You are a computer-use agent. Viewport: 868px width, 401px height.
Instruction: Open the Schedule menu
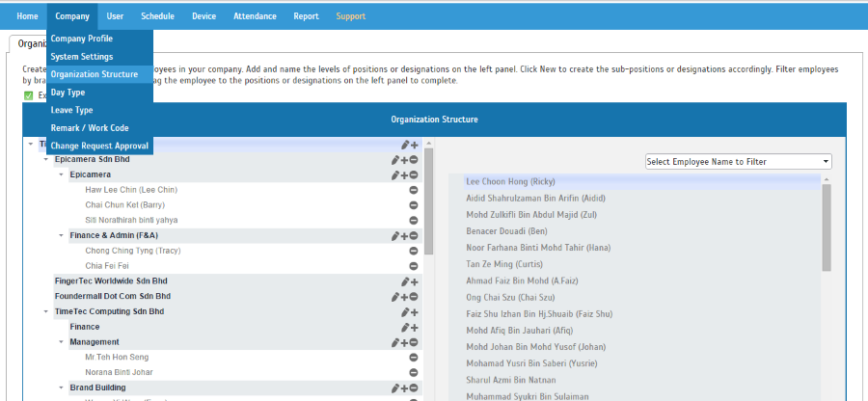[x=158, y=16]
